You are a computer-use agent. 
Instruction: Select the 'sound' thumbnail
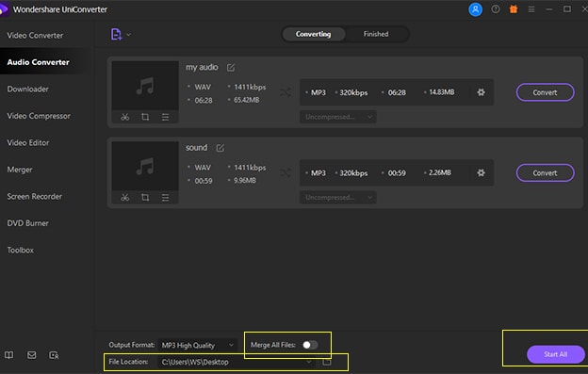(x=145, y=166)
